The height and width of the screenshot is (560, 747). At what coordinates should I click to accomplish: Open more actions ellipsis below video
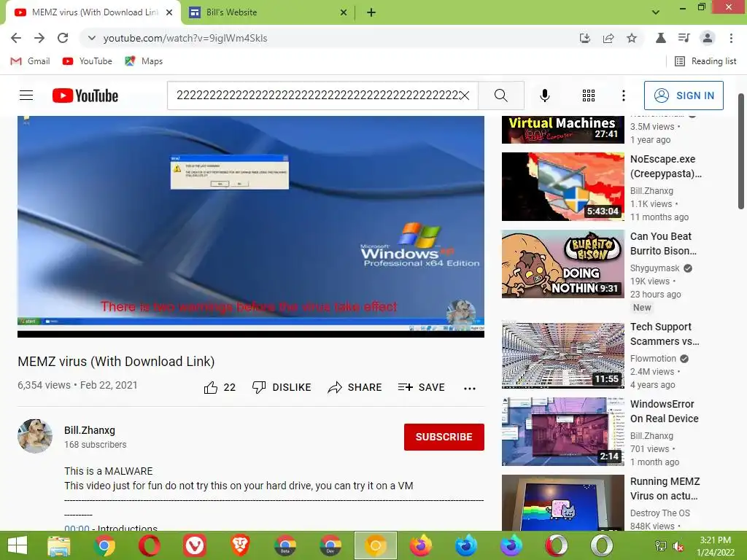[x=470, y=389]
